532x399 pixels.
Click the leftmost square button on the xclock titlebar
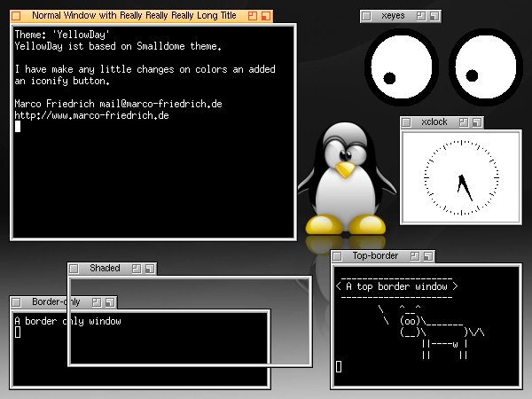[406, 122]
